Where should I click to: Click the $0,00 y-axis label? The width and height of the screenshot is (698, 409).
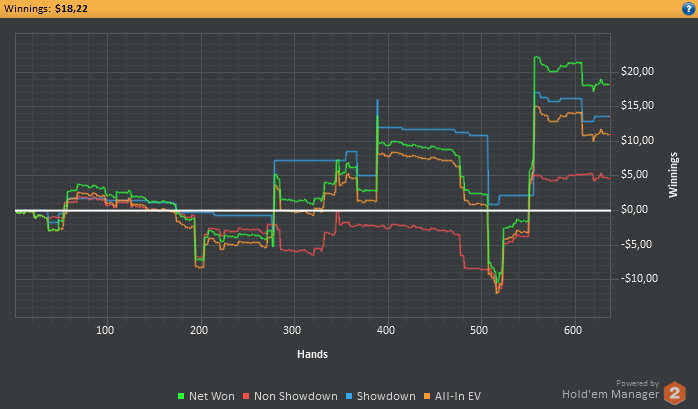(x=634, y=209)
